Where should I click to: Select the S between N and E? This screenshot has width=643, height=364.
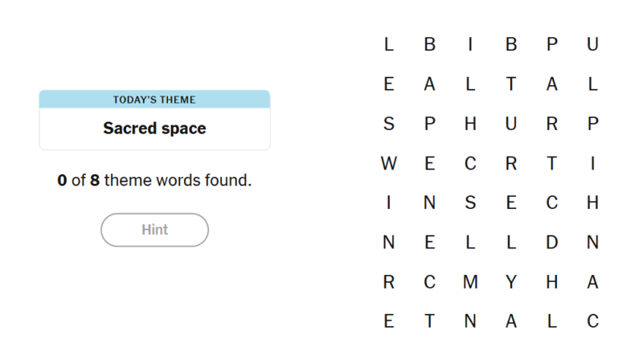pyautogui.click(x=470, y=202)
